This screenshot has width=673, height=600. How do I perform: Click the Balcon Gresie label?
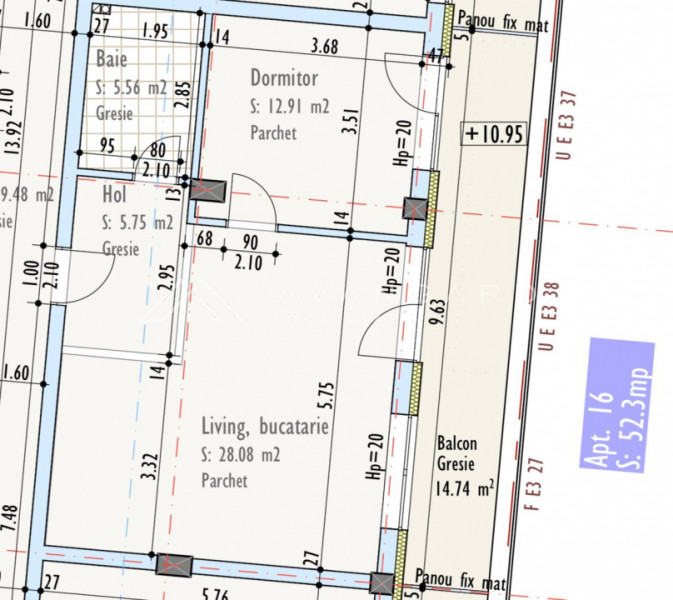coord(457,453)
